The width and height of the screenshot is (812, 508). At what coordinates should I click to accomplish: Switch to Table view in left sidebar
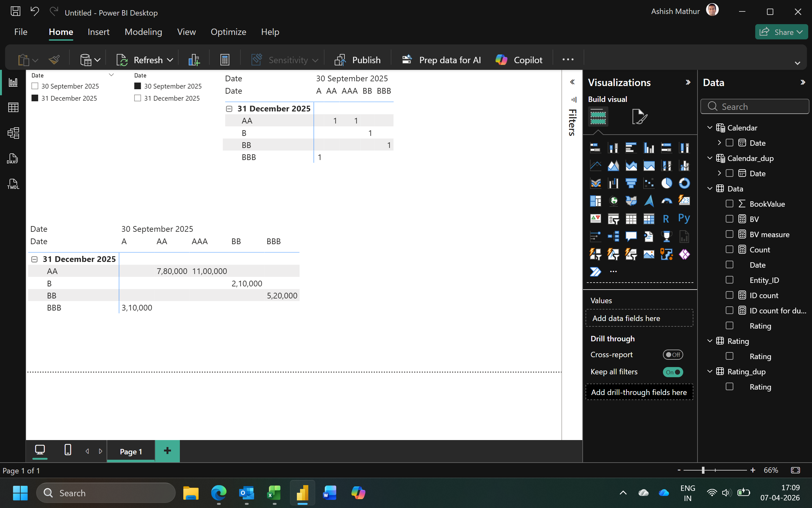point(13,108)
